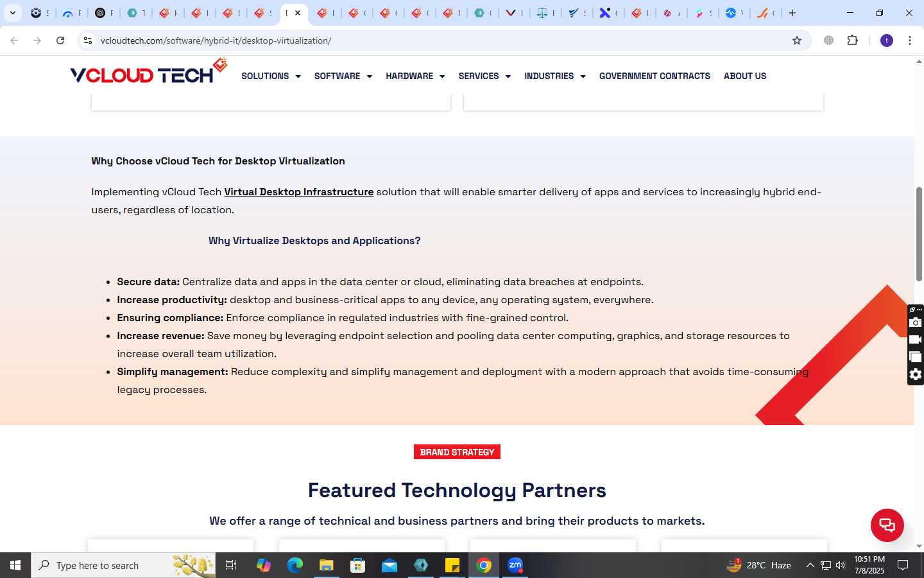
Task: Follow the Virtual Desktop Infrastructure link
Action: [298, 192]
